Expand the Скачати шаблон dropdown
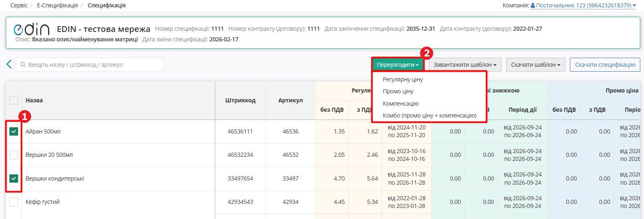This screenshot has width=644, height=219. tap(536, 65)
